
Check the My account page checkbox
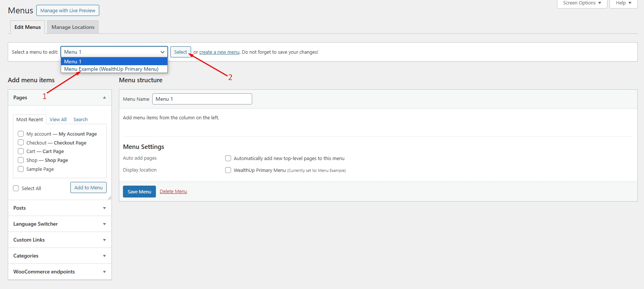pos(21,134)
